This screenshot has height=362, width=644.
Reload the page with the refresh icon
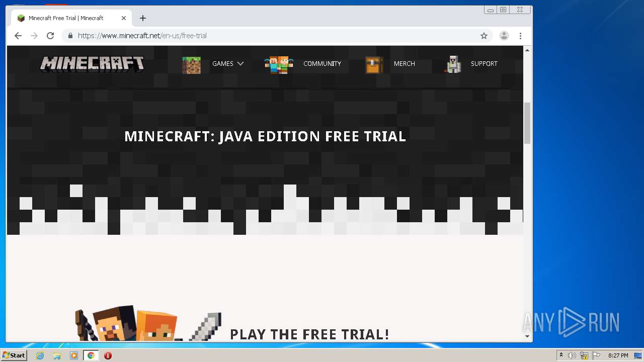(50, 36)
